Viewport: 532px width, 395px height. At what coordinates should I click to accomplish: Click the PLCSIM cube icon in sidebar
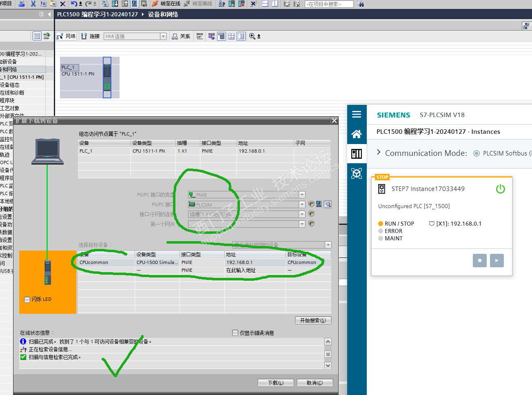pyautogui.click(x=357, y=173)
